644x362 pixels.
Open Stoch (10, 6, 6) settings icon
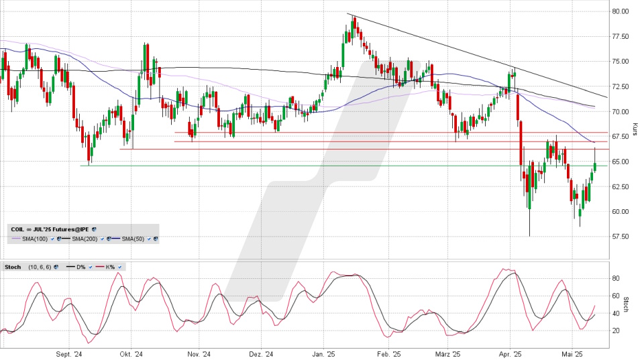tap(56, 267)
